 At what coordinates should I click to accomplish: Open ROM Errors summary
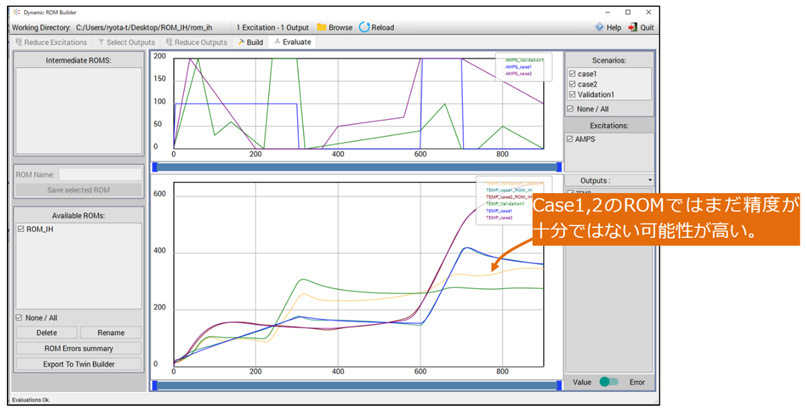[78, 348]
